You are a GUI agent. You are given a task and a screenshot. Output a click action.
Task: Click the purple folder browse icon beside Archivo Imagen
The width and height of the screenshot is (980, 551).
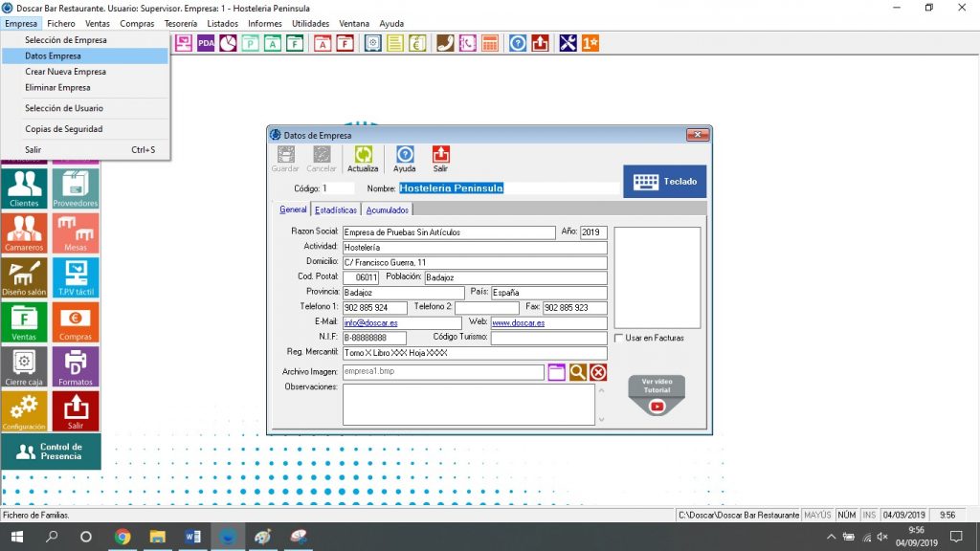556,372
